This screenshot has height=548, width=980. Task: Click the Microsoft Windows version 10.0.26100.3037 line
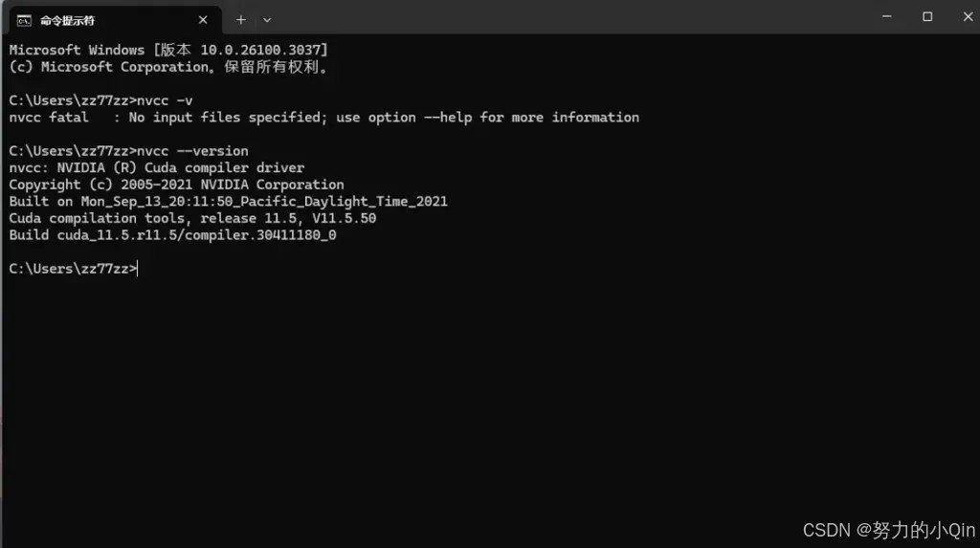pos(168,50)
